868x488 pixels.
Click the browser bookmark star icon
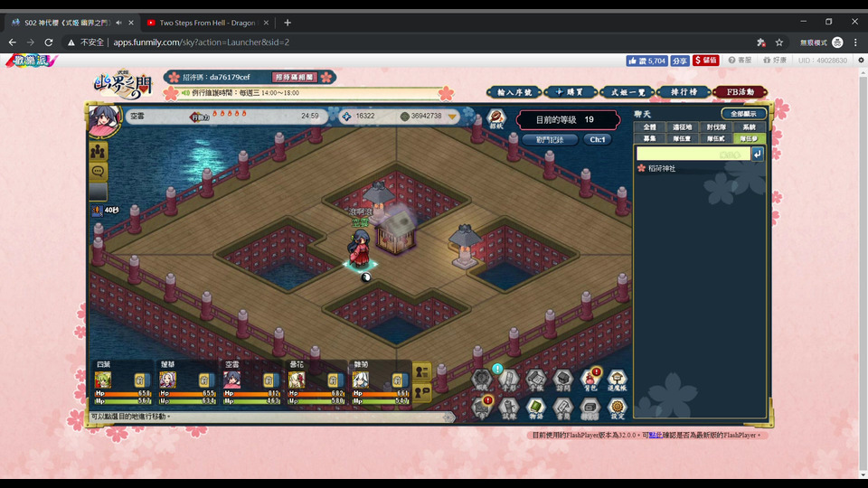coord(779,42)
